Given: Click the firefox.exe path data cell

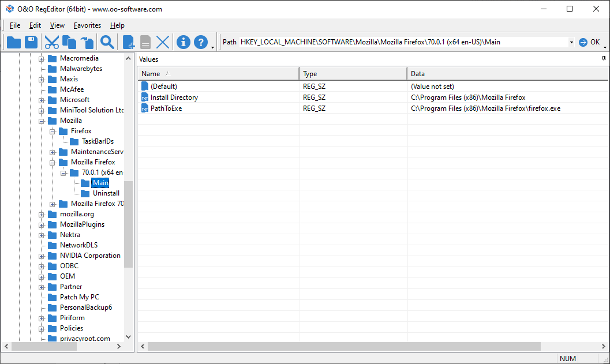Looking at the screenshot, I should point(485,108).
